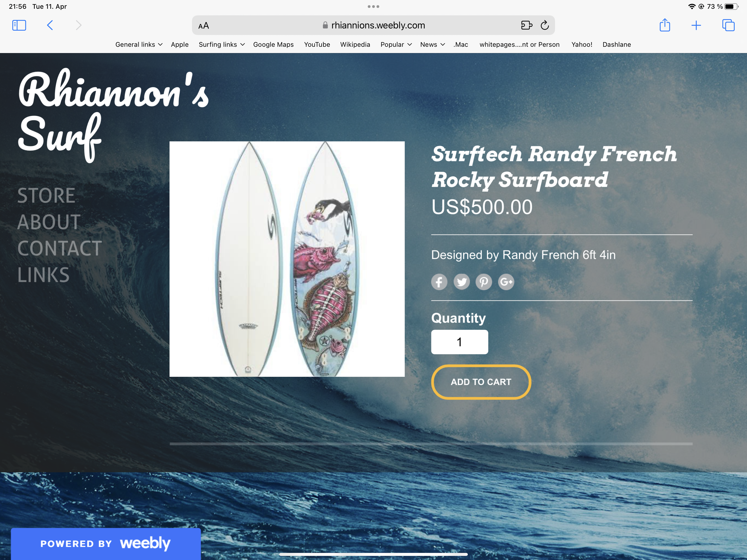This screenshot has width=747, height=560.
Task: Open the surfboard product image
Action: (287, 259)
